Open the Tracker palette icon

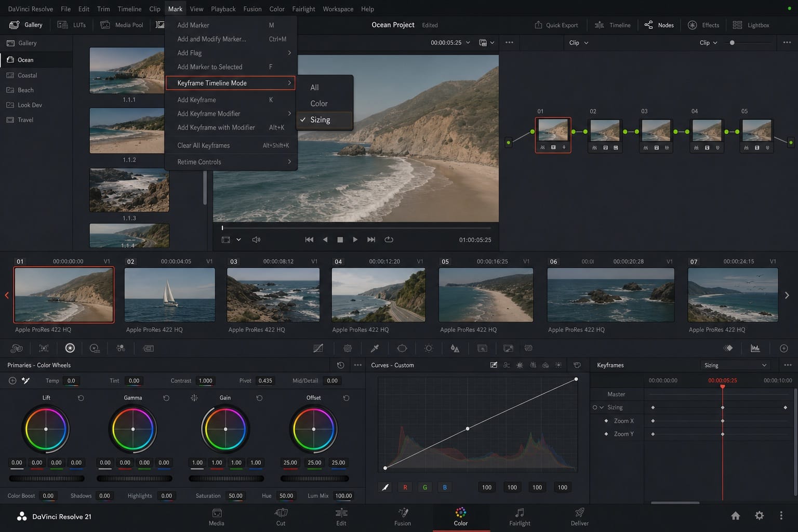429,348
